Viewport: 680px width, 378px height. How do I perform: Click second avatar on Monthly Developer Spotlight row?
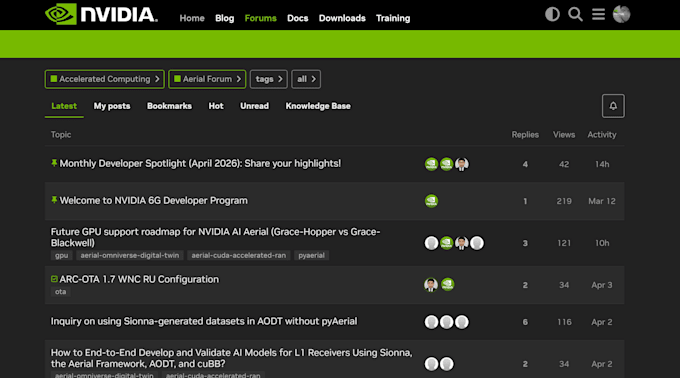[x=446, y=164]
